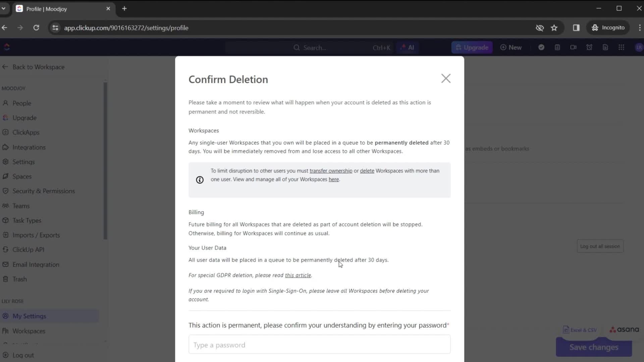
Task: Open the docs icon in header
Action: coord(605,48)
